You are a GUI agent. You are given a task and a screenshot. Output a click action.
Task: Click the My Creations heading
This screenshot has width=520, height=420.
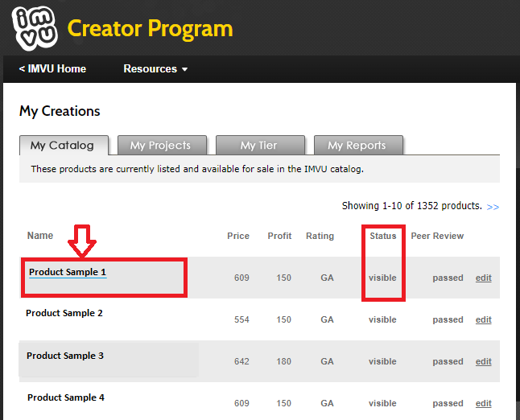60,111
